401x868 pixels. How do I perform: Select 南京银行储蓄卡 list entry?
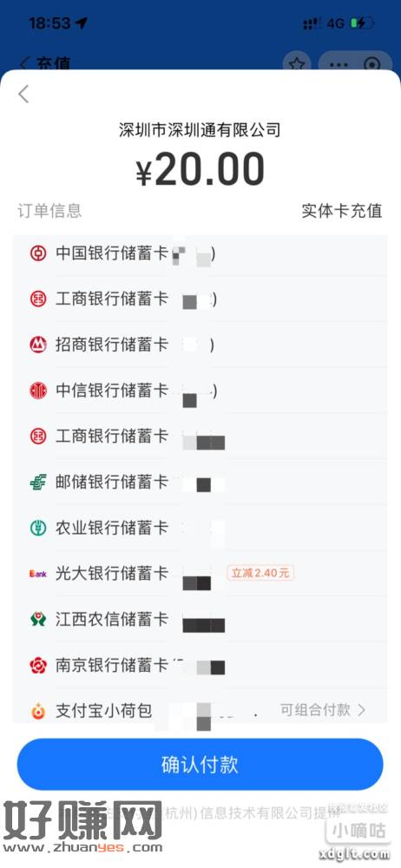point(200,665)
